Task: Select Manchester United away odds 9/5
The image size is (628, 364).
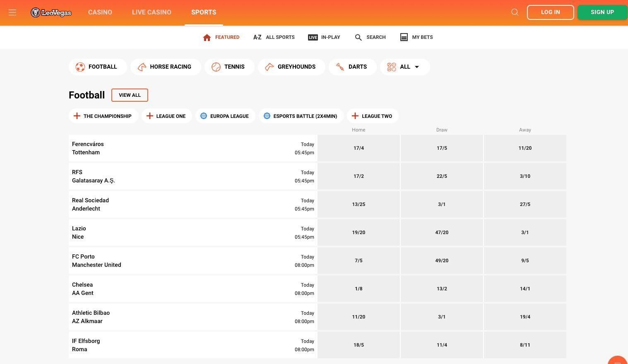Action: 525,261
